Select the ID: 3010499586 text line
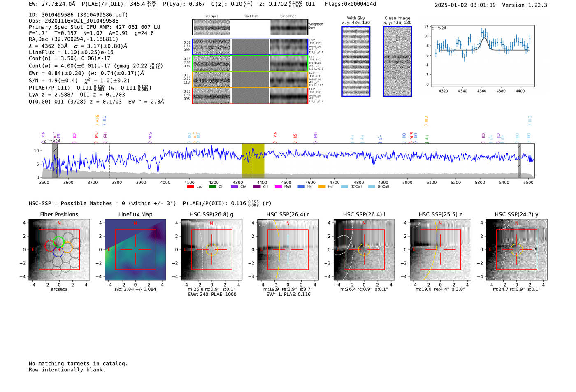Viewport: 576px width, 392px height. point(78,15)
